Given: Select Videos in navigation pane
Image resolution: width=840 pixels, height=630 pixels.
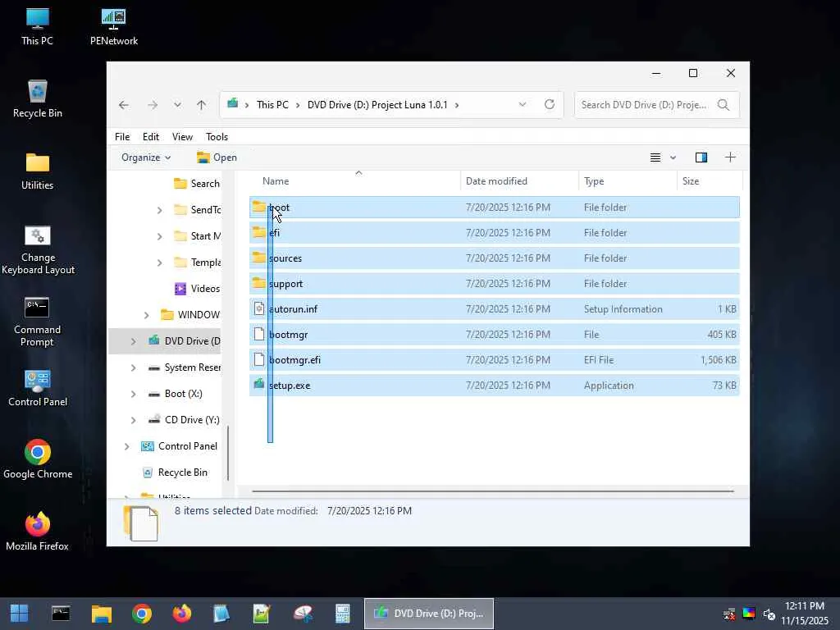Looking at the screenshot, I should [197, 289].
